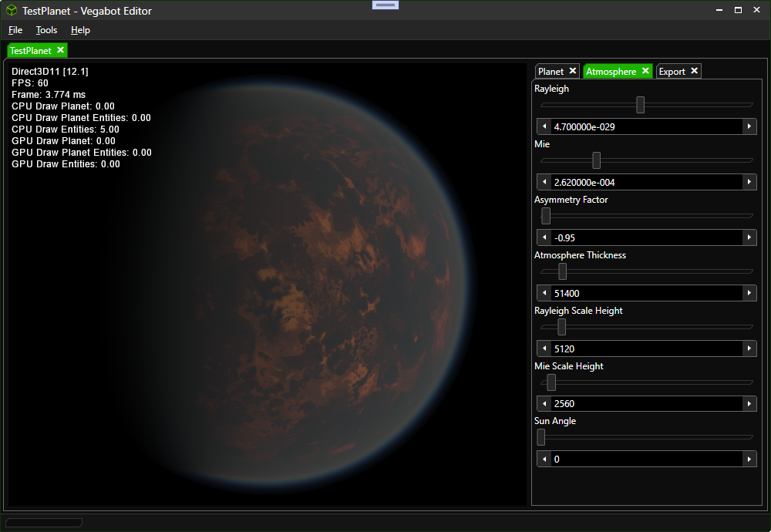Close the TestPlanet document tab
Screen dimensions: 771x532
(60, 50)
